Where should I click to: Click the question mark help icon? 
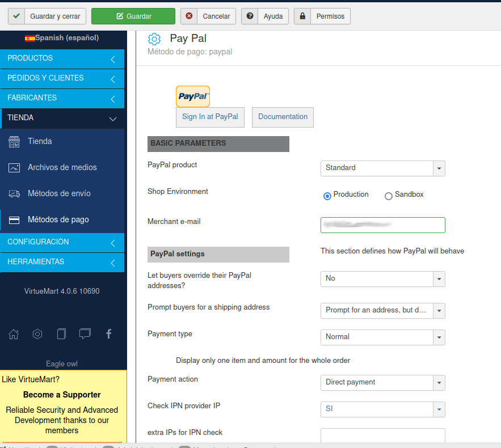(250, 16)
